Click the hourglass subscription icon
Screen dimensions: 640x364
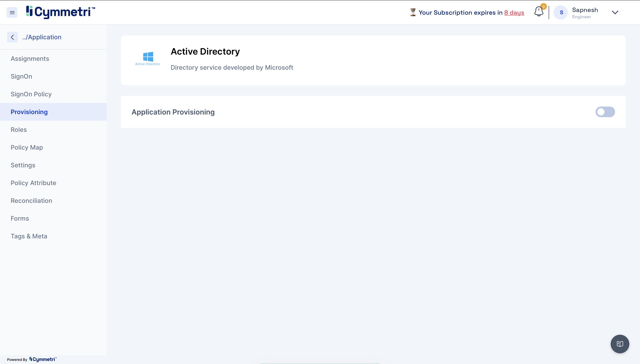point(413,12)
